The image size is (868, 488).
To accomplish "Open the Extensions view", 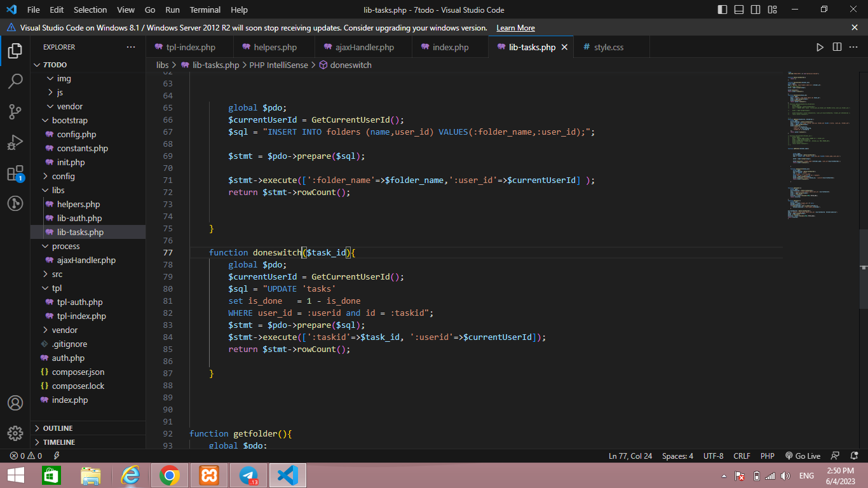I will [x=15, y=173].
